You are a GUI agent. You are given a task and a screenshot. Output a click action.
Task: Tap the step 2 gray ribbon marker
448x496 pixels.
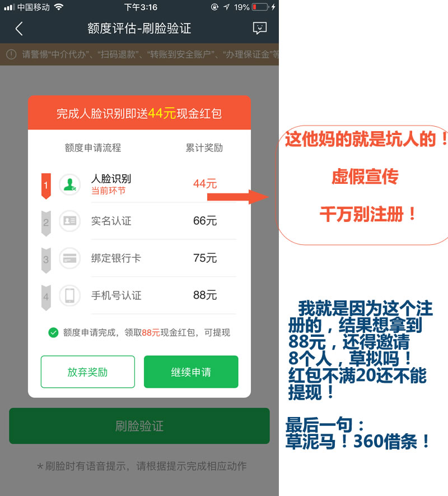[46, 223]
